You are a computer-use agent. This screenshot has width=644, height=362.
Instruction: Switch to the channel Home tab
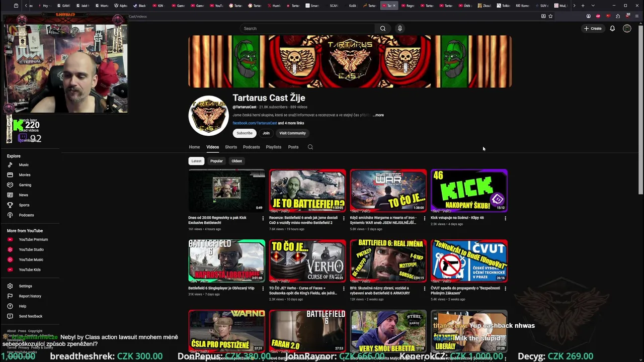tap(194, 147)
